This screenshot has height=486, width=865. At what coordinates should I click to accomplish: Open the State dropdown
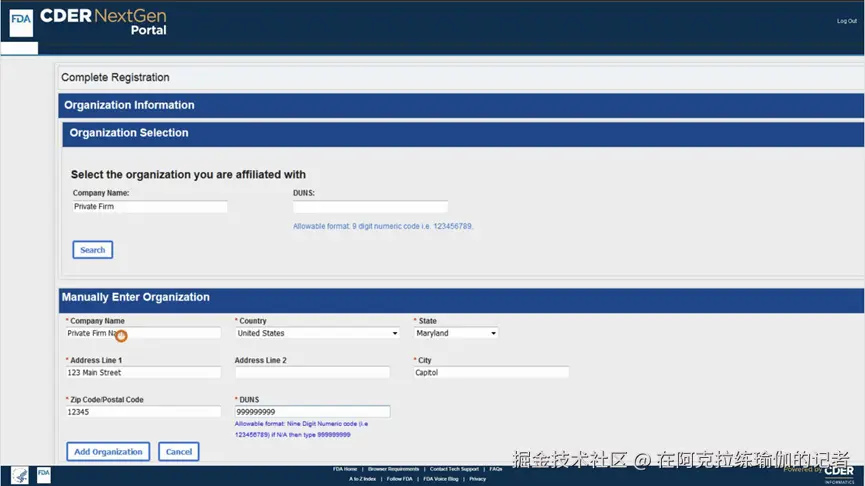click(456, 333)
